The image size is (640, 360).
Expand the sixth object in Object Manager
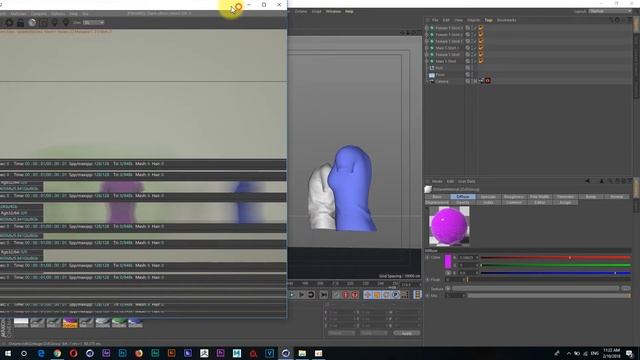(427, 61)
